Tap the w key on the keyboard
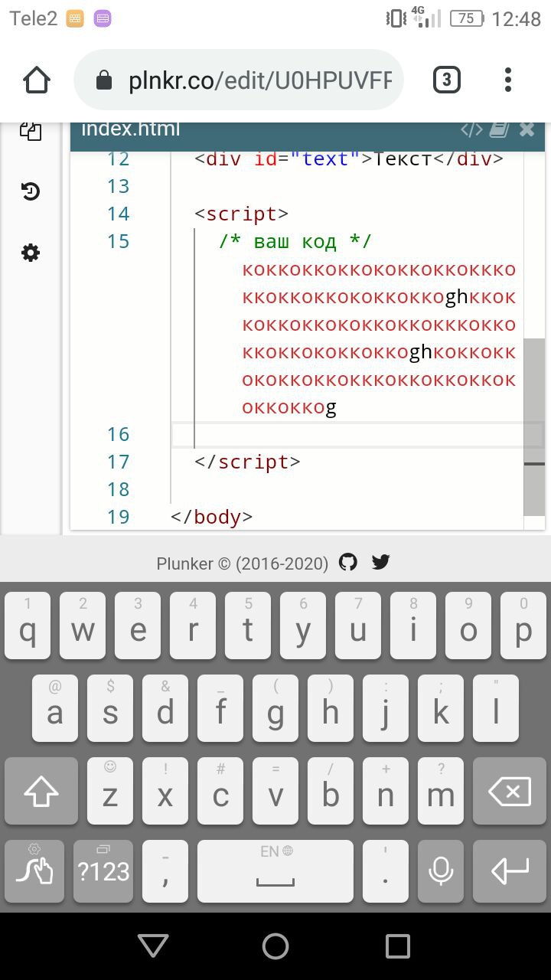Image resolution: width=551 pixels, height=980 pixels. pyautogui.click(x=83, y=626)
